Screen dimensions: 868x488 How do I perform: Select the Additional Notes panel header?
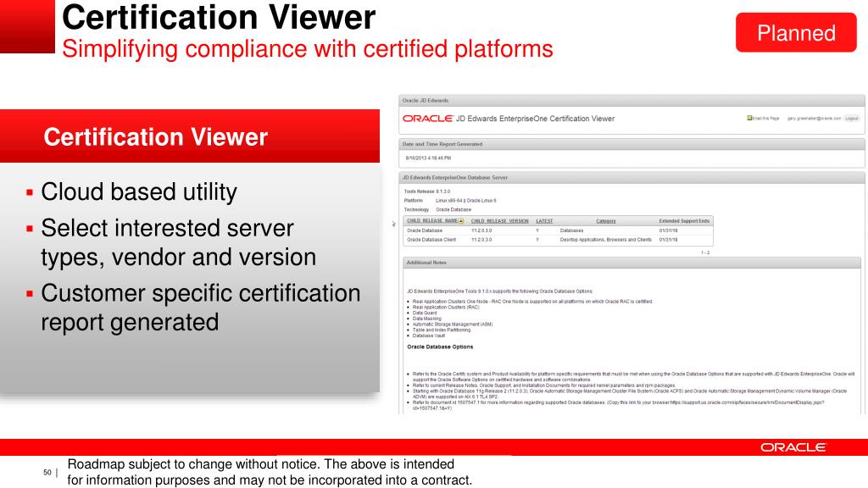[x=633, y=263]
